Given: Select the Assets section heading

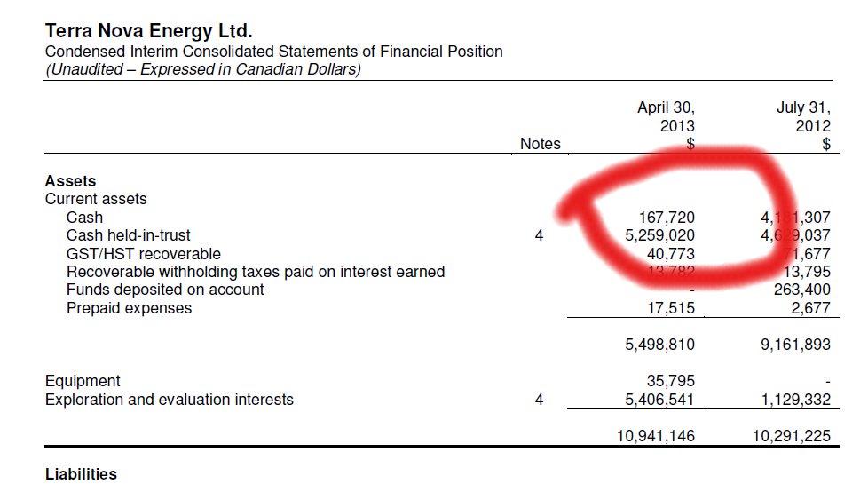Looking at the screenshot, I should click(x=70, y=181).
